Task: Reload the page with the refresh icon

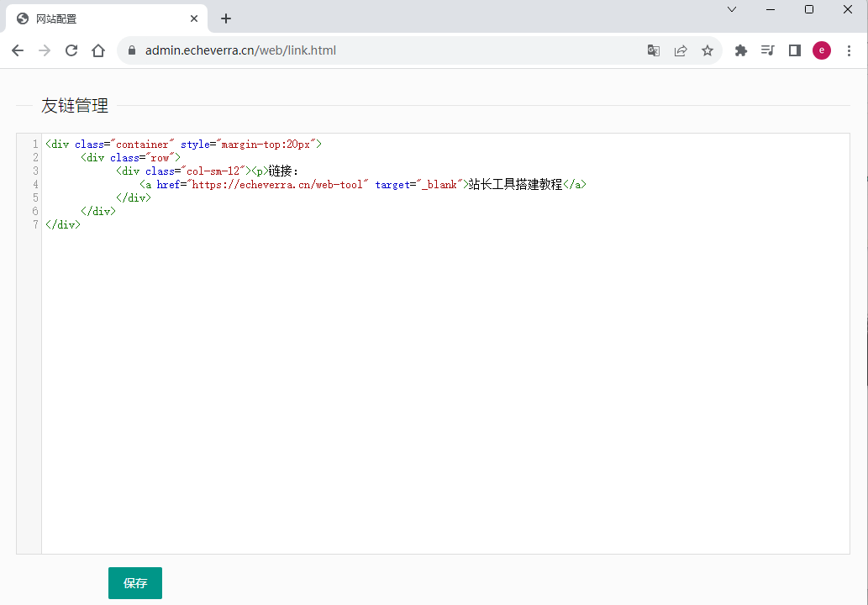Action: coord(71,50)
